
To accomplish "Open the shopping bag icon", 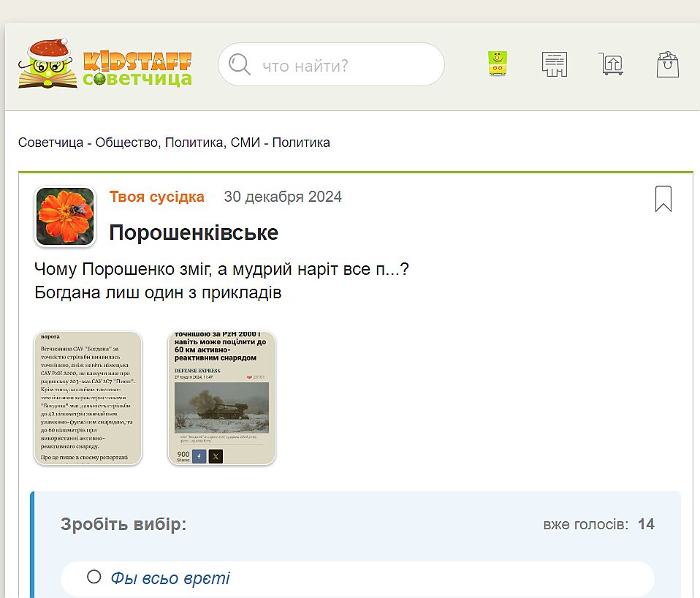I will pyautogui.click(x=667, y=64).
